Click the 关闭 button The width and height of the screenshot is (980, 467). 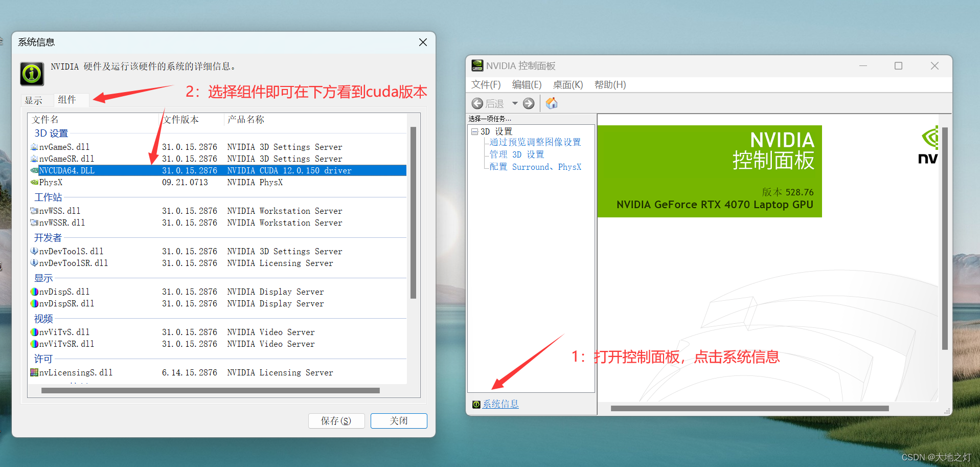tap(399, 420)
